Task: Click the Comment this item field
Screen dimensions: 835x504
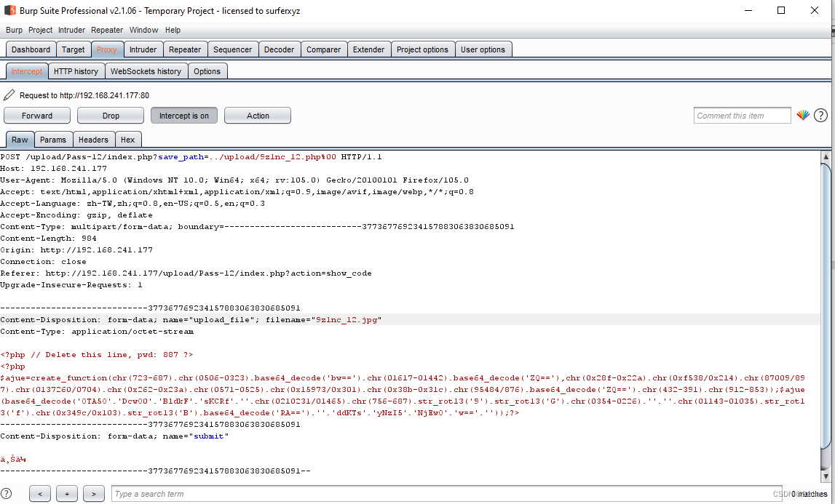Action: (742, 116)
